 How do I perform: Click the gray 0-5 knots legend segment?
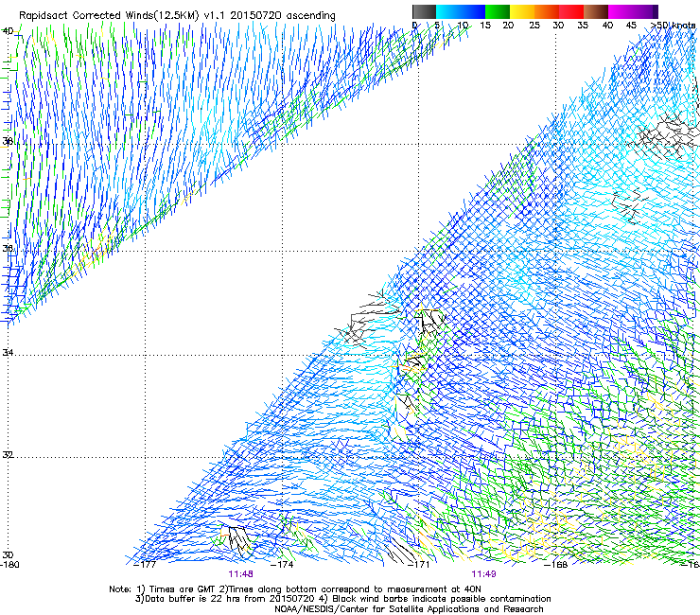424,11
